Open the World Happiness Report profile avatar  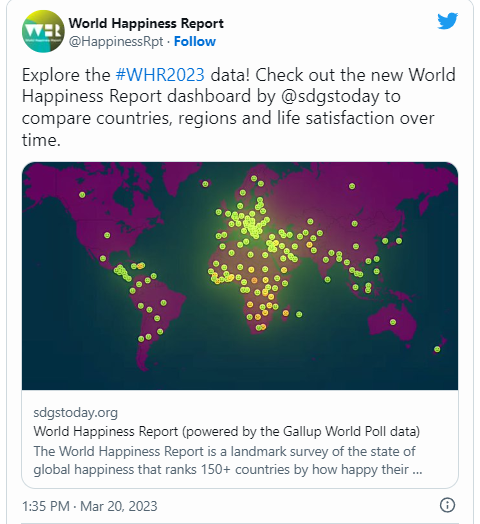pos(43,31)
